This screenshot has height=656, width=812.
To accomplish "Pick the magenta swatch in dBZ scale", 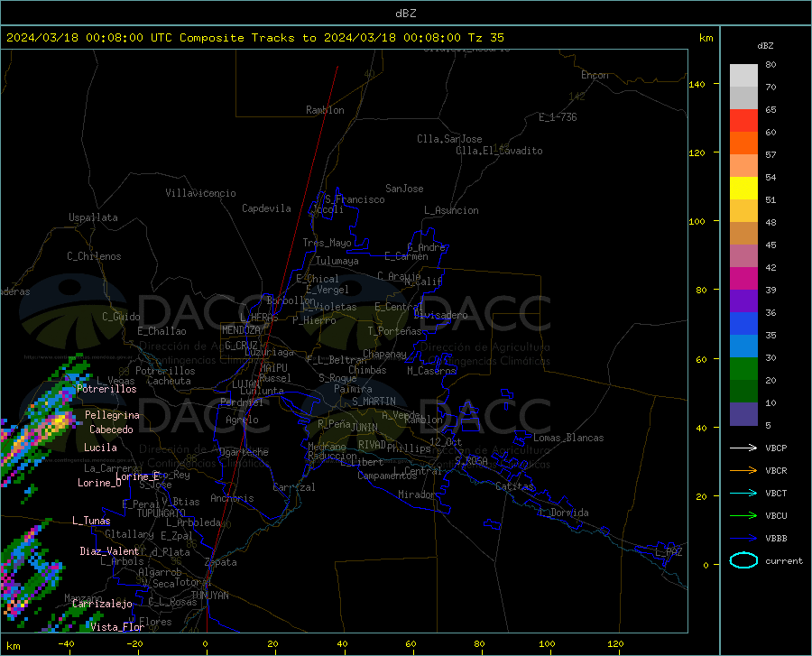I will [743, 279].
